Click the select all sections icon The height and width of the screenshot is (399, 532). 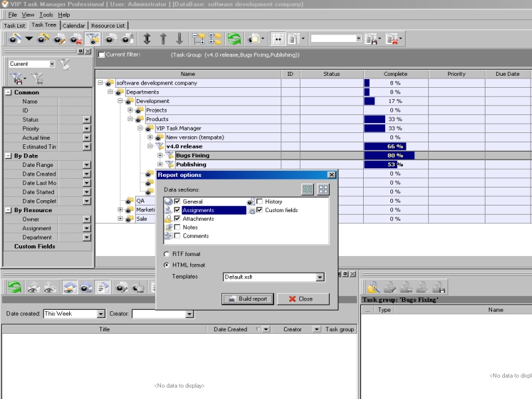point(308,190)
